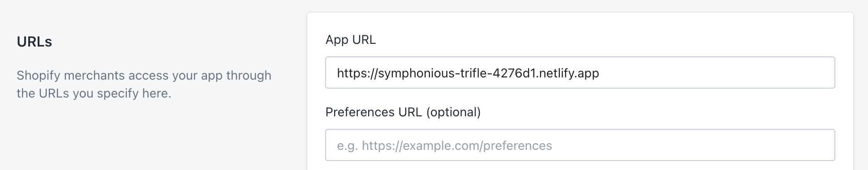Click the 4276d1 segment of the App URL
The height and width of the screenshot is (170, 868).
click(x=514, y=73)
